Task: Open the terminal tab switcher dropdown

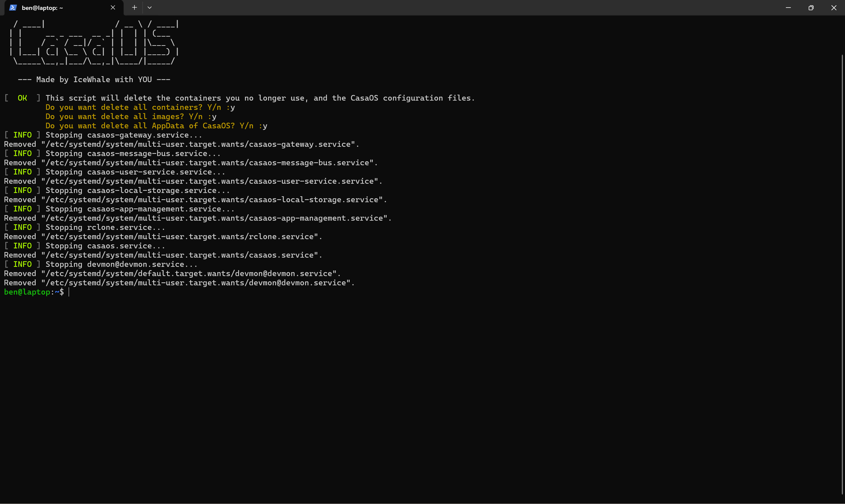Action: coord(150,8)
